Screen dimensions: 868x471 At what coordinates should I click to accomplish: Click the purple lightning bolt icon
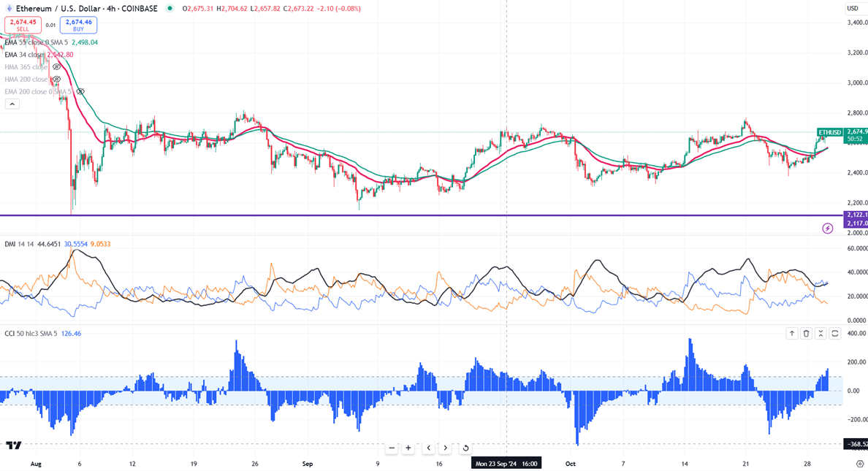[x=828, y=228]
